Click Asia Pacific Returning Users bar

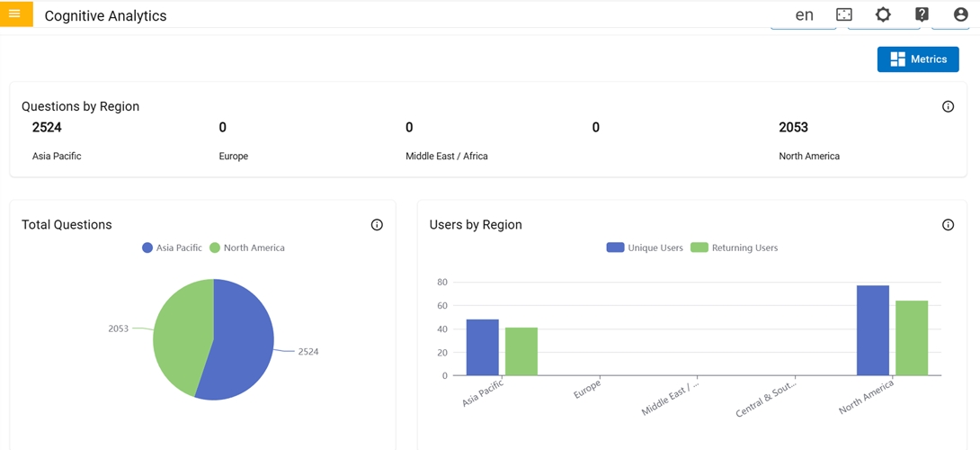pos(521,351)
